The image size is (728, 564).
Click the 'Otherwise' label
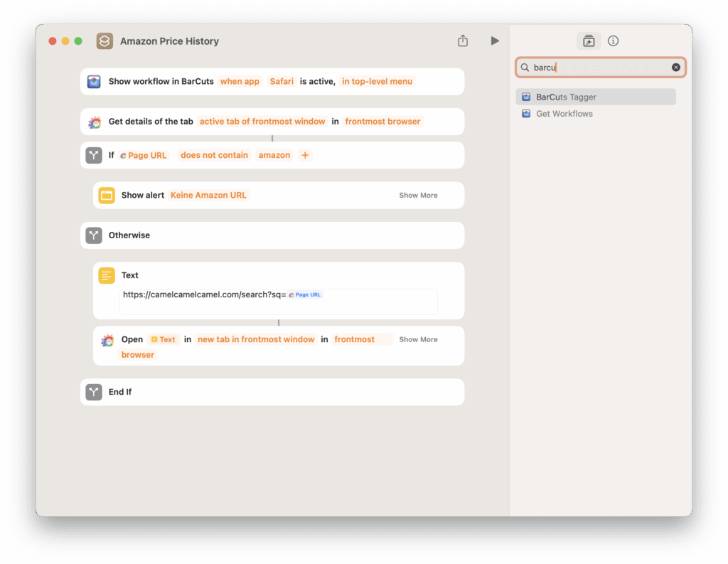coord(129,235)
